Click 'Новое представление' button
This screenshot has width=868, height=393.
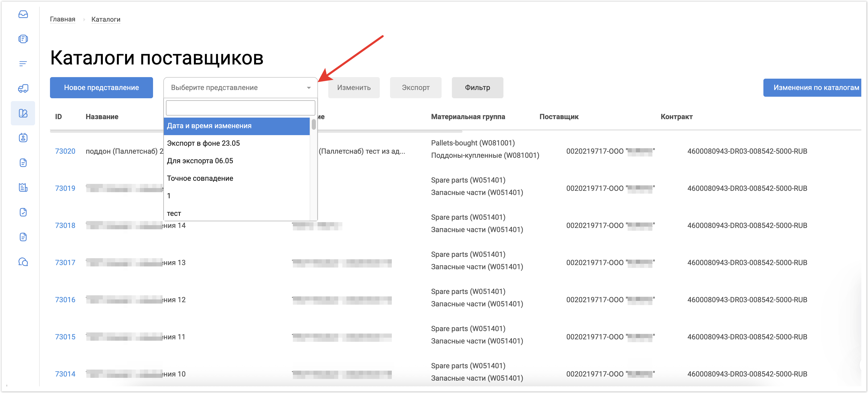coord(102,88)
